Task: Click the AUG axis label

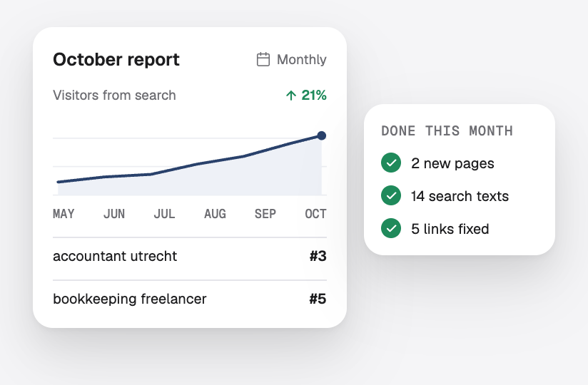Action: point(215,214)
